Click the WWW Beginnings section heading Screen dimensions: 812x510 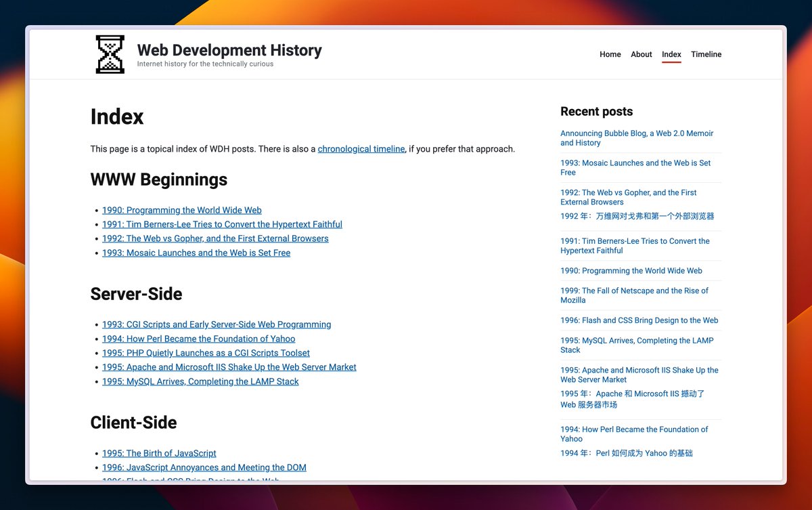159,179
